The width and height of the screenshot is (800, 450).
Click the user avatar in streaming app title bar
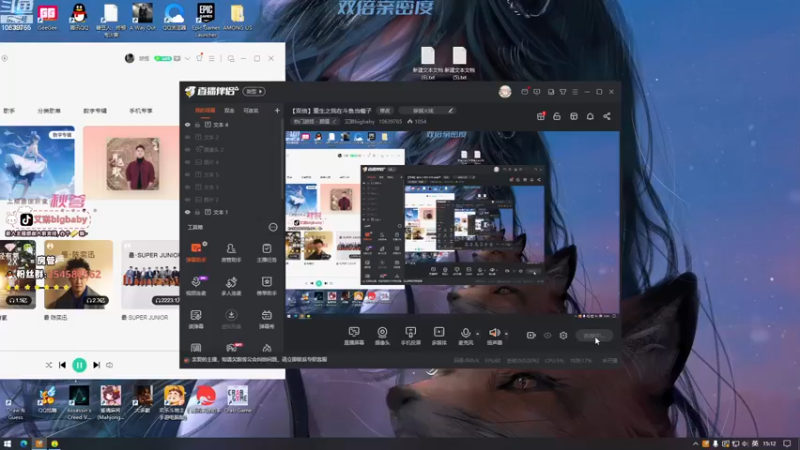[505, 91]
